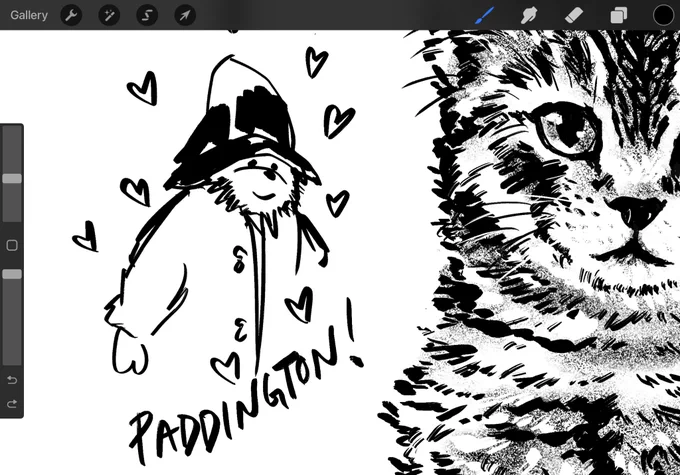The image size is (680, 475).
Task: Open the black color picker swatch
Action: 663,15
